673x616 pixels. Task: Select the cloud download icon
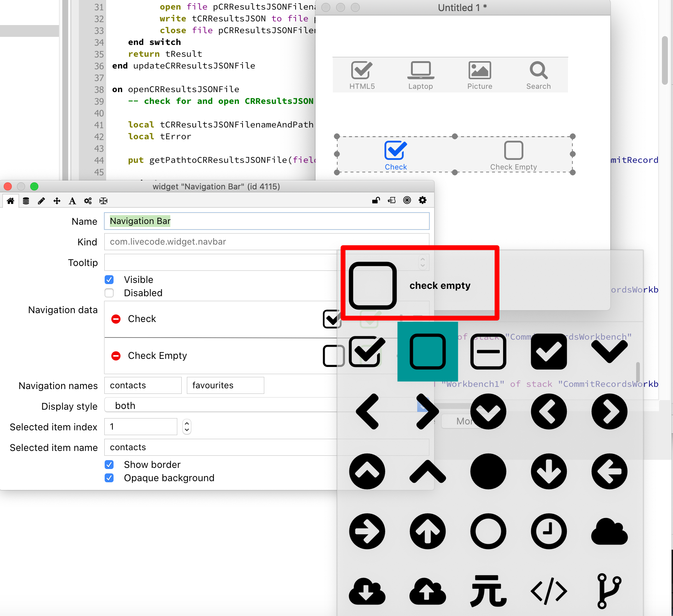pyautogui.click(x=367, y=591)
